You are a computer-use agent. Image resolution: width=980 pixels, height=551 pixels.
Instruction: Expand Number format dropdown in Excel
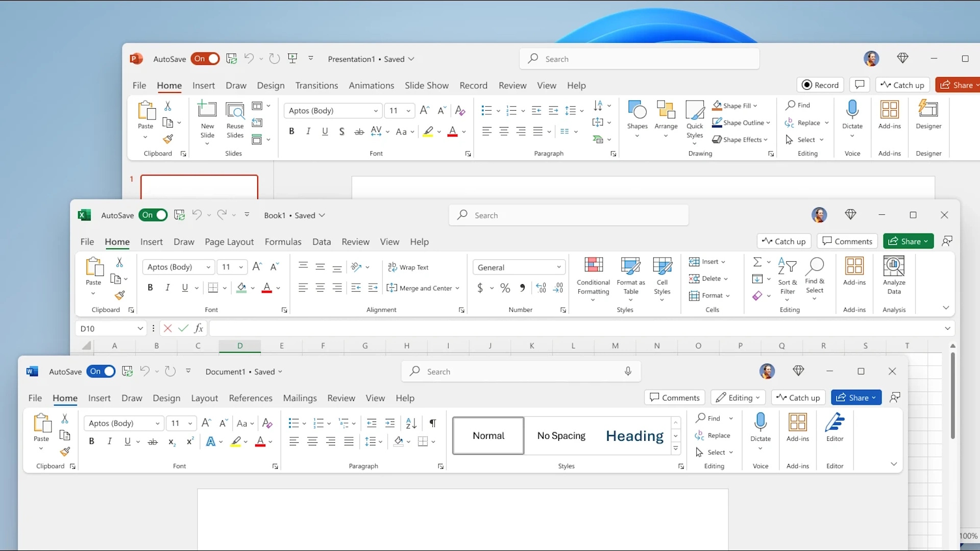[x=560, y=267]
